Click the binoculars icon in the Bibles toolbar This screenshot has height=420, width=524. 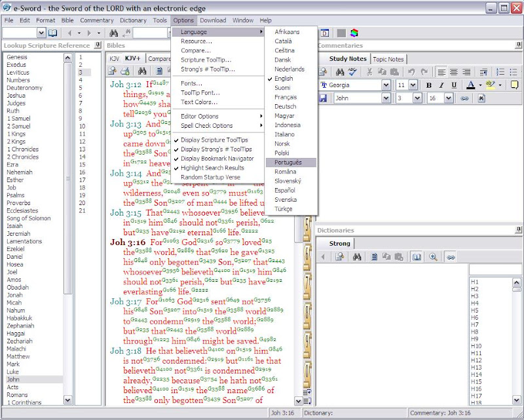pos(142,71)
